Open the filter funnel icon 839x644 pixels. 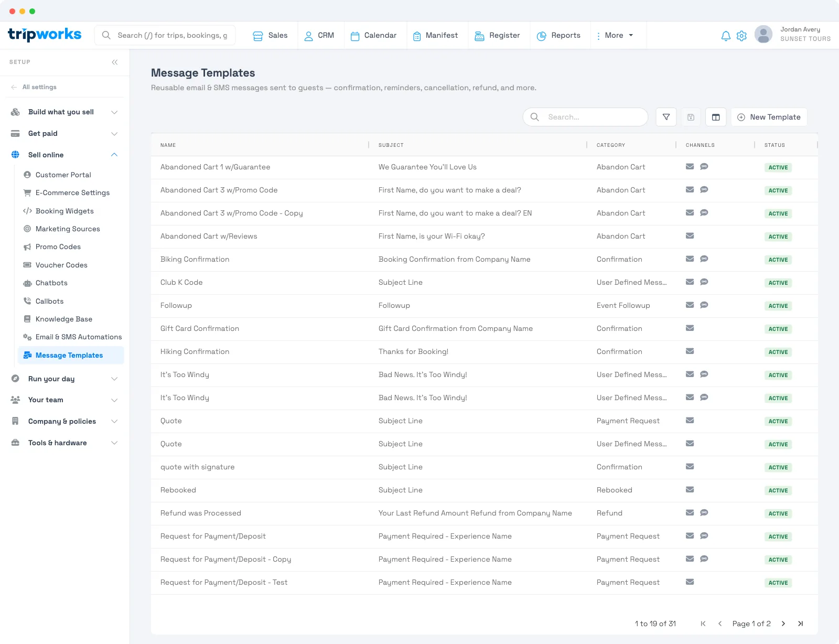coord(666,117)
